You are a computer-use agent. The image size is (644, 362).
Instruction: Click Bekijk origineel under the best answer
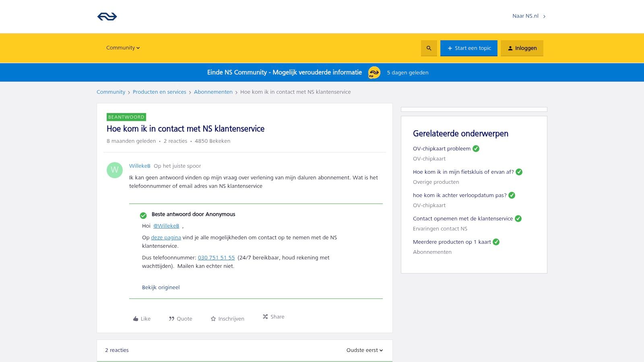click(161, 288)
